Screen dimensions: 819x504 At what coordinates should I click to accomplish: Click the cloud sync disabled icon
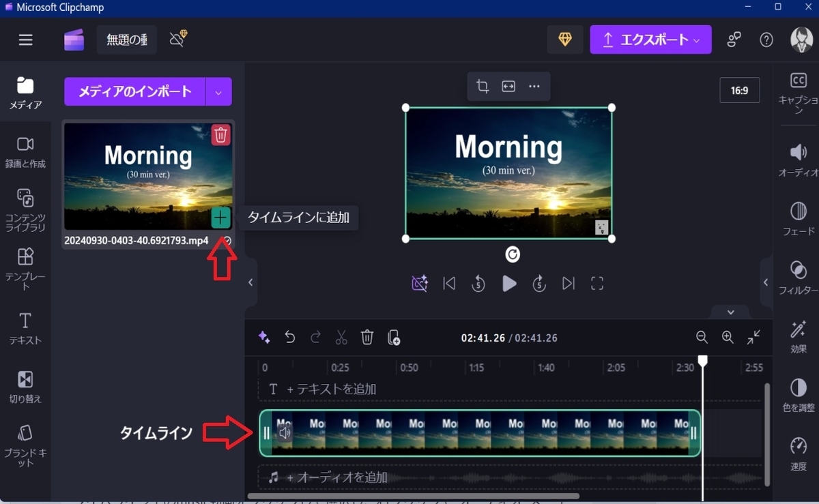pyautogui.click(x=178, y=39)
